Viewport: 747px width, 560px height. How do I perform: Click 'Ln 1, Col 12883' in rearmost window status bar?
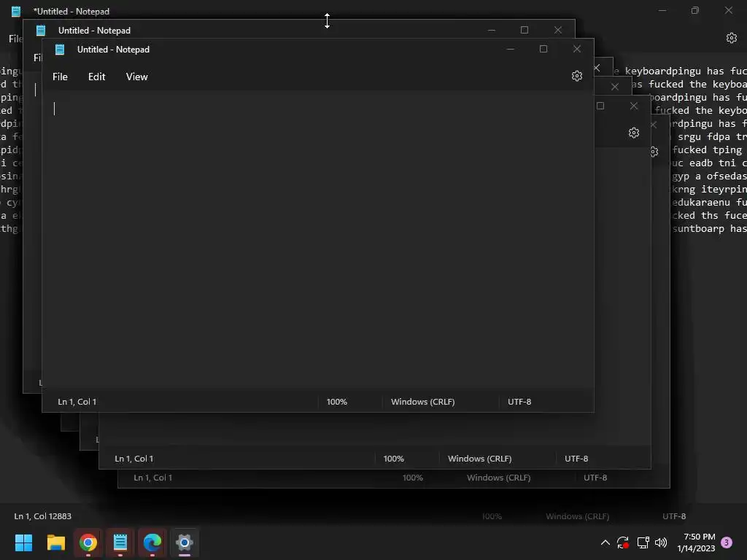(x=43, y=516)
